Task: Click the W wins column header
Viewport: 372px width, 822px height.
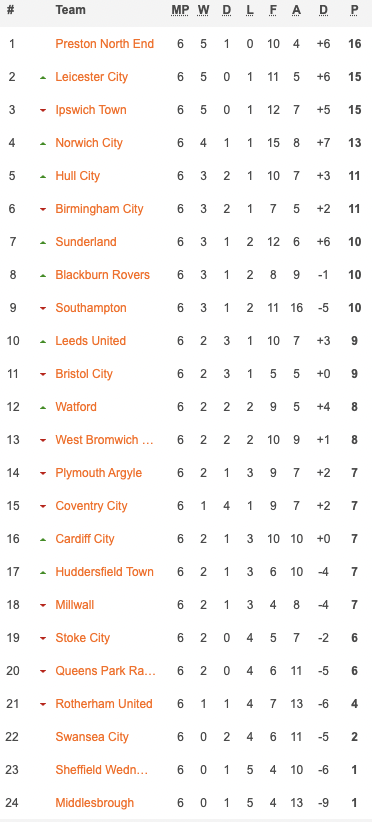Action: click(x=203, y=10)
